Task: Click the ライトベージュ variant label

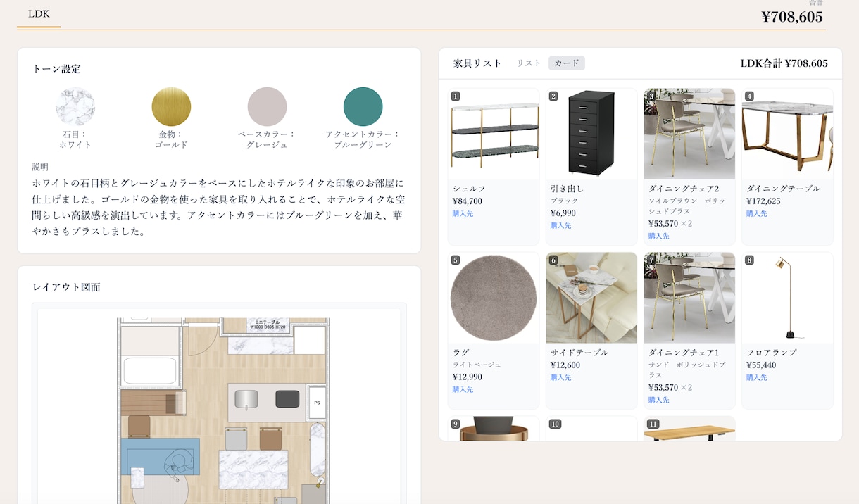Action: pyautogui.click(x=477, y=365)
